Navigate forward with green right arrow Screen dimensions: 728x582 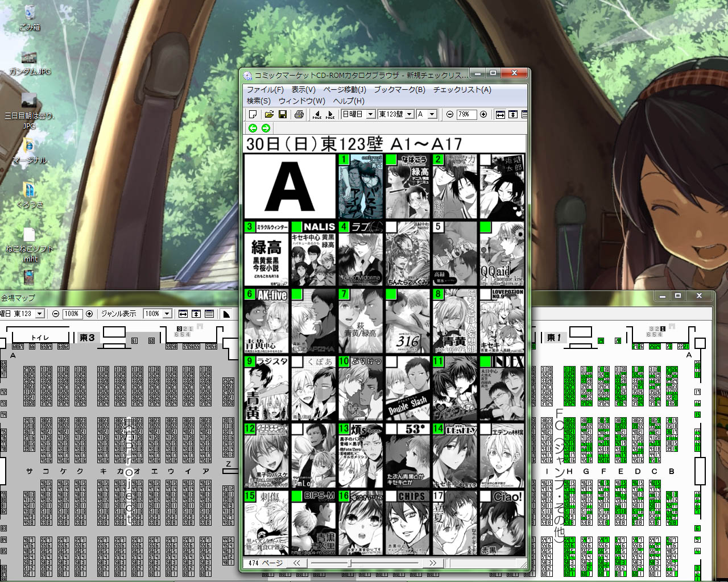(x=266, y=128)
